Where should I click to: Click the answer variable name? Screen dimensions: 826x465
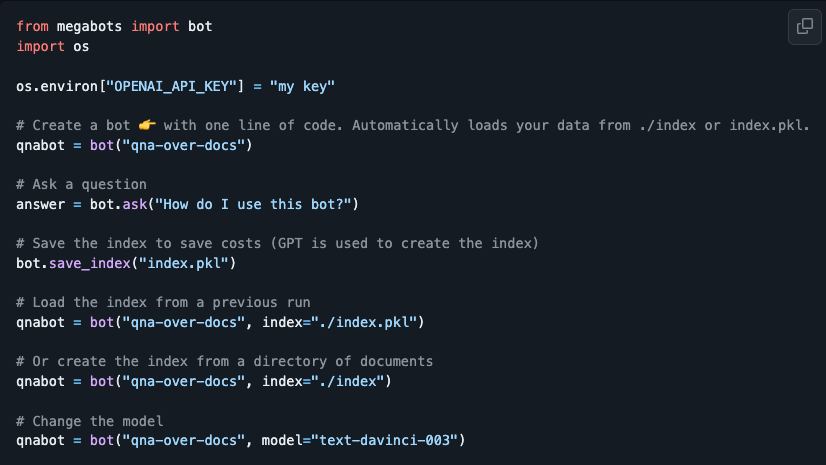41,204
